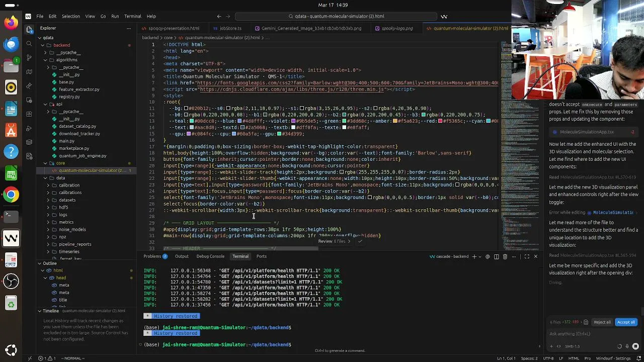644x362 pixels.
Task: Click the SWE-1.5 model selector
Action: coord(573,346)
